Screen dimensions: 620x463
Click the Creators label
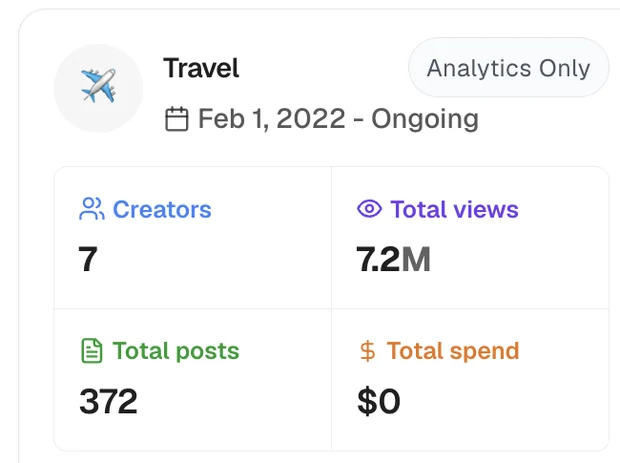coord(162,209)
